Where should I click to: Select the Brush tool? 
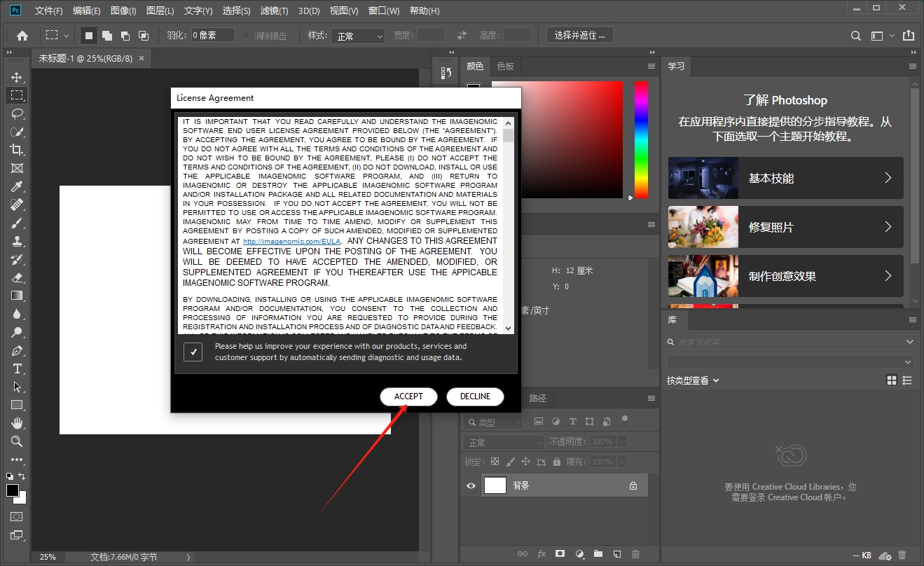17,223
